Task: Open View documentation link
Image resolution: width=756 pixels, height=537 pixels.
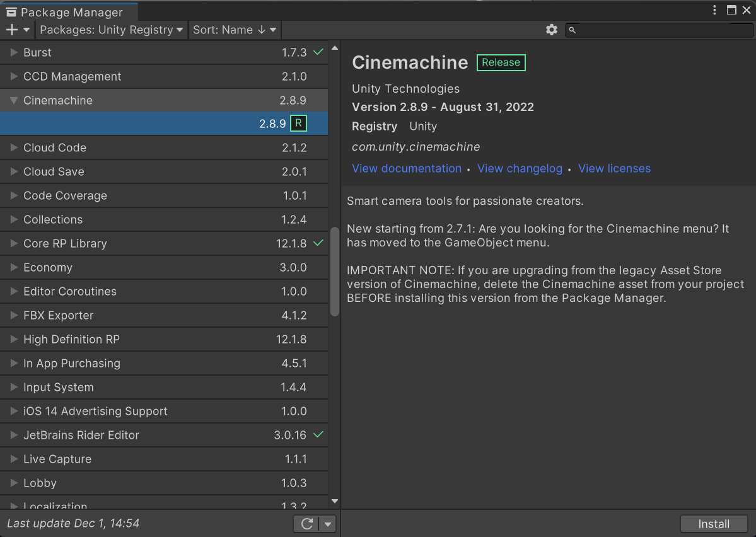Action: point(407,168)
